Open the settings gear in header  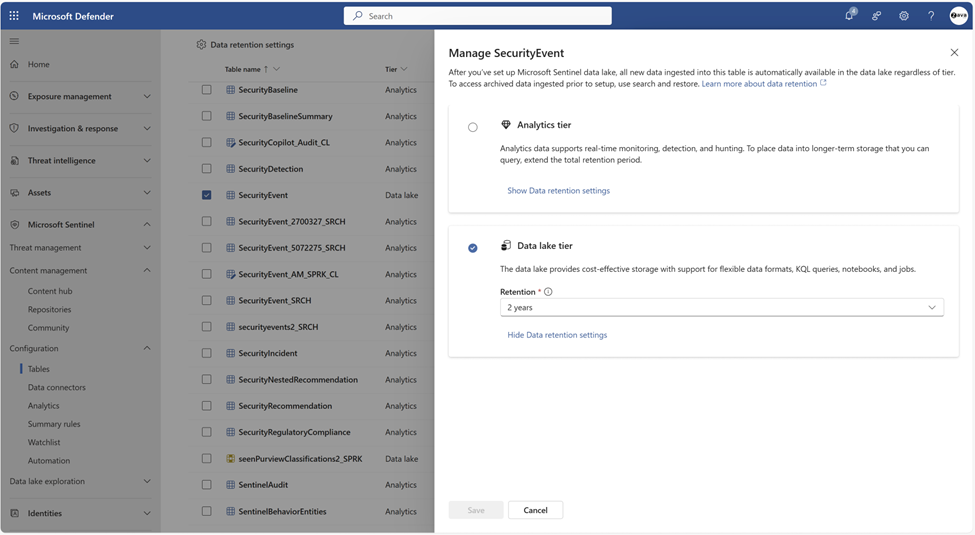click(903, 16)
